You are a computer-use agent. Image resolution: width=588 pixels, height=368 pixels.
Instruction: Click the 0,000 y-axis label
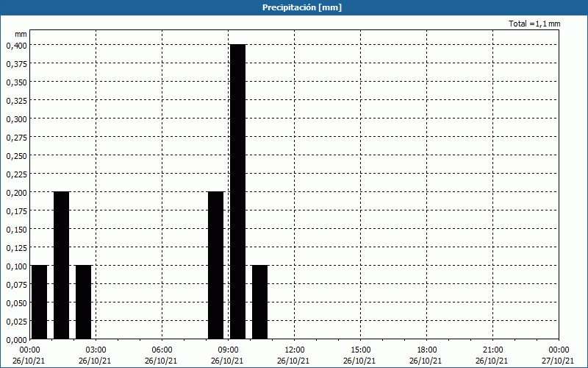pyautogui.click(x=17, y=340)
